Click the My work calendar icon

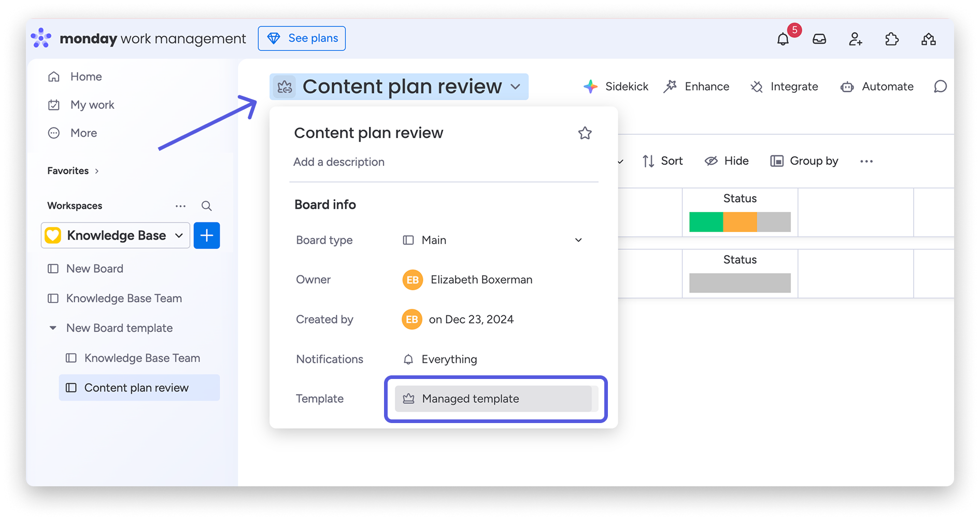(x=54, y=105)
